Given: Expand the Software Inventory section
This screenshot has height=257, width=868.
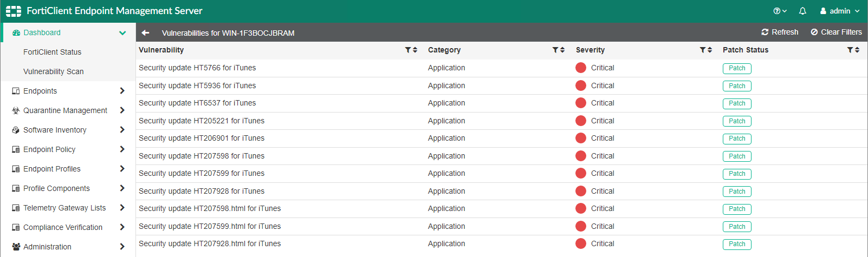Looking at the screenshot, I should 122,130.
